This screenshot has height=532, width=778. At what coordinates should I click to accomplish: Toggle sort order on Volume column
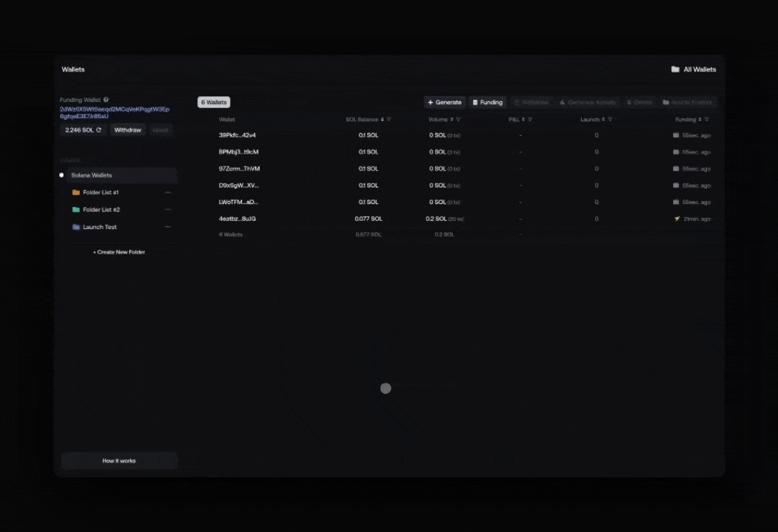451,120
